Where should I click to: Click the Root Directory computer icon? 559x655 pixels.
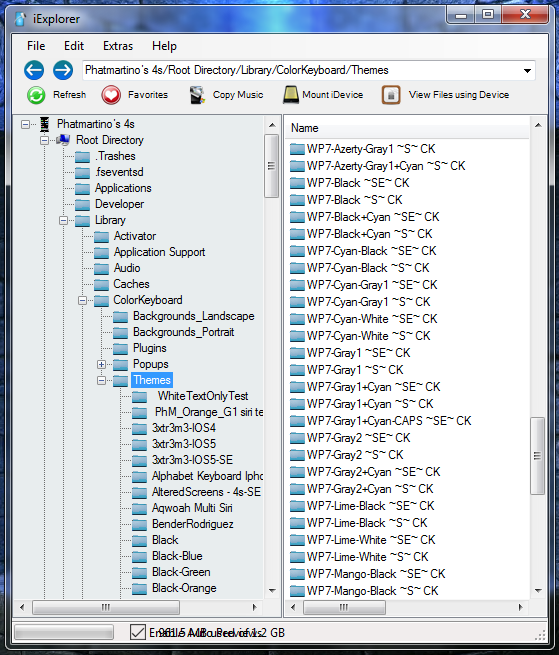point(63,140)
